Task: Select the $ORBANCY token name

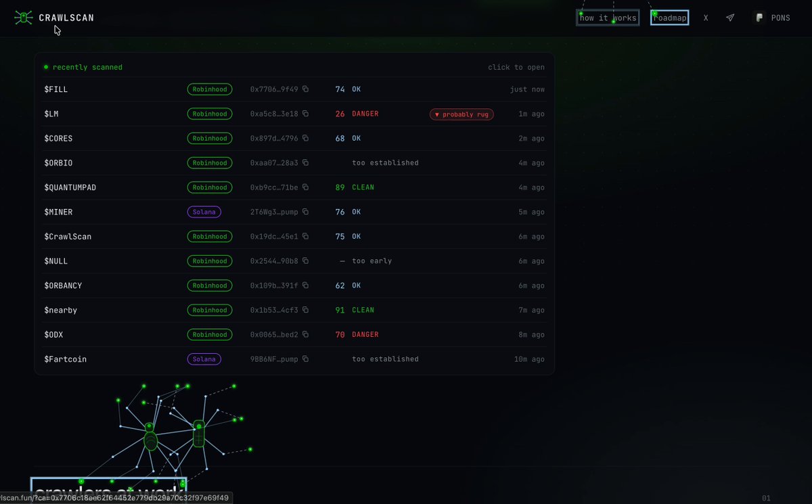Action: [x=63, y=285]
